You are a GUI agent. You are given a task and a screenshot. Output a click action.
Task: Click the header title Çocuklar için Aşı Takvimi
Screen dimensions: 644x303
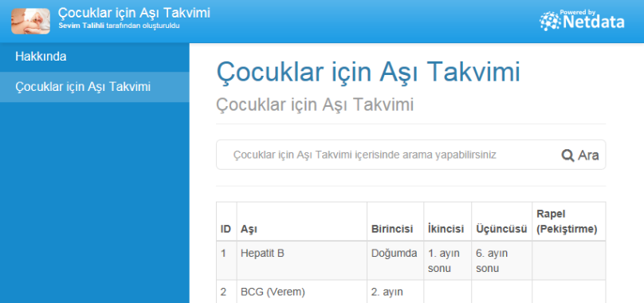pos(134,13)
